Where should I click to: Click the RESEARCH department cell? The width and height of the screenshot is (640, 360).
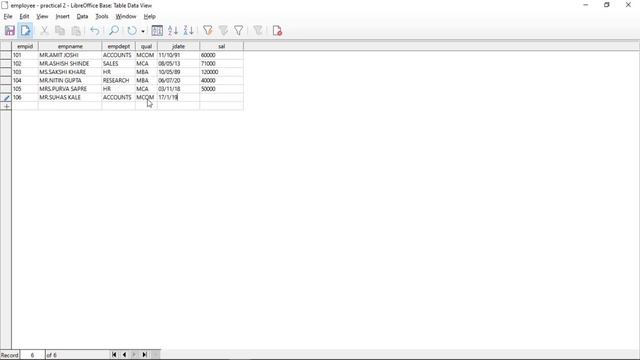click(x=118, y=80)
